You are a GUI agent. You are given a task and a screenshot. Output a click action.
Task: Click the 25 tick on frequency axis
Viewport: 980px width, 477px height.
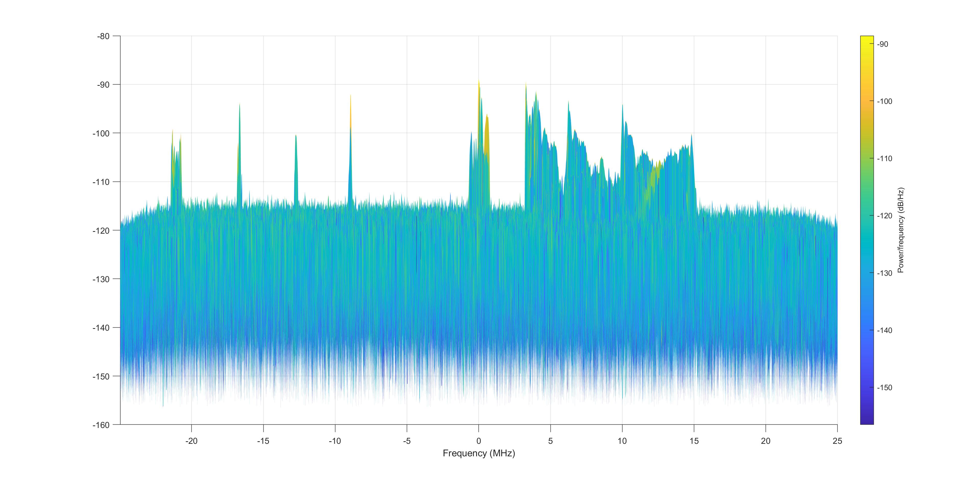(837, 441)
